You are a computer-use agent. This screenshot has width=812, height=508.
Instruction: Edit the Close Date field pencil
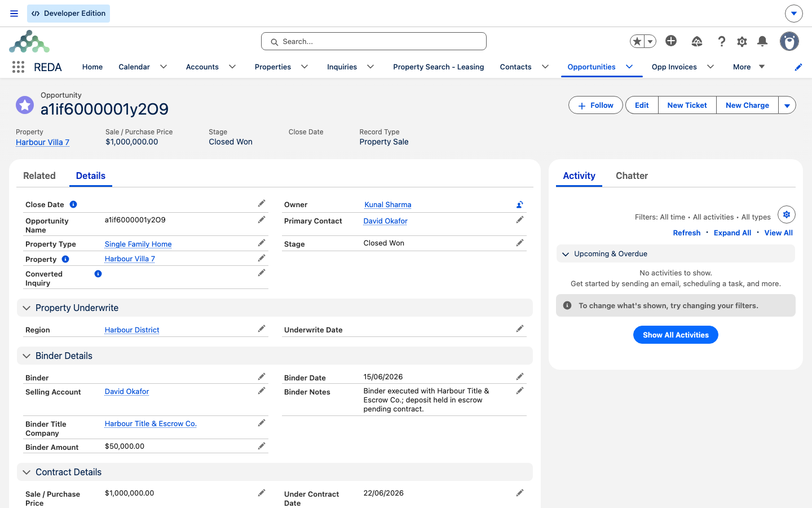tap(262, 203)
